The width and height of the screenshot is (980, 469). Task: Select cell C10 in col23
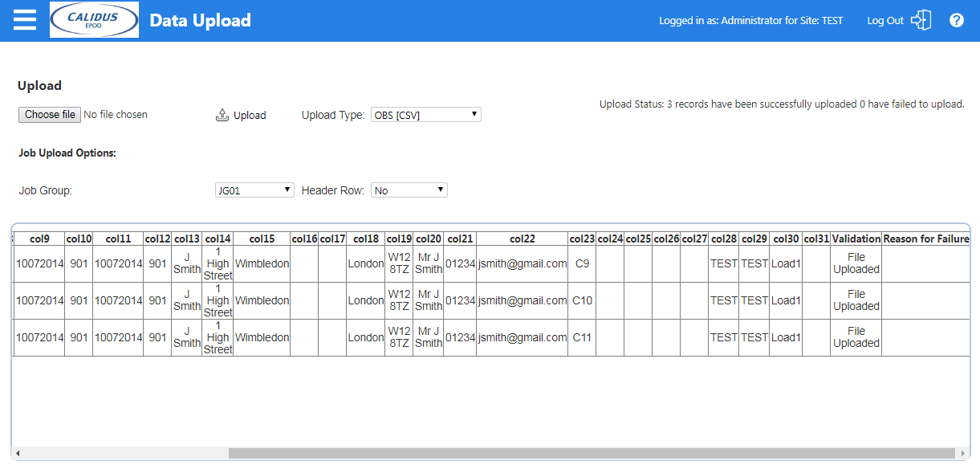582,300
